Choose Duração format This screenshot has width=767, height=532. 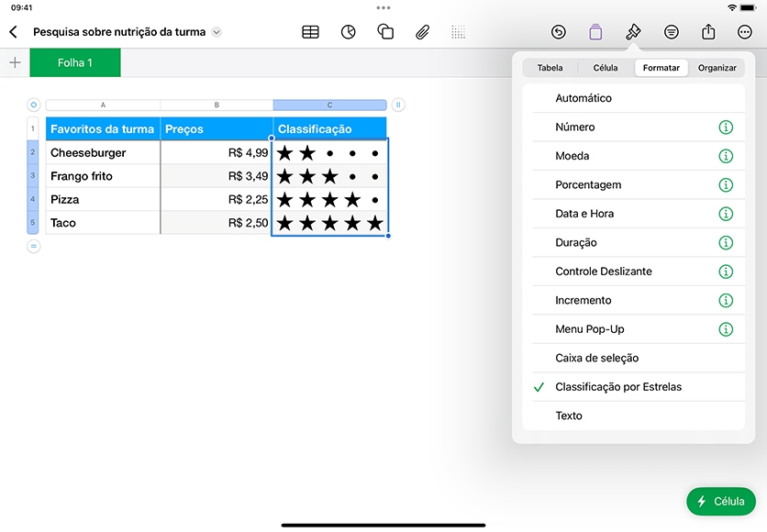(633, 242)
